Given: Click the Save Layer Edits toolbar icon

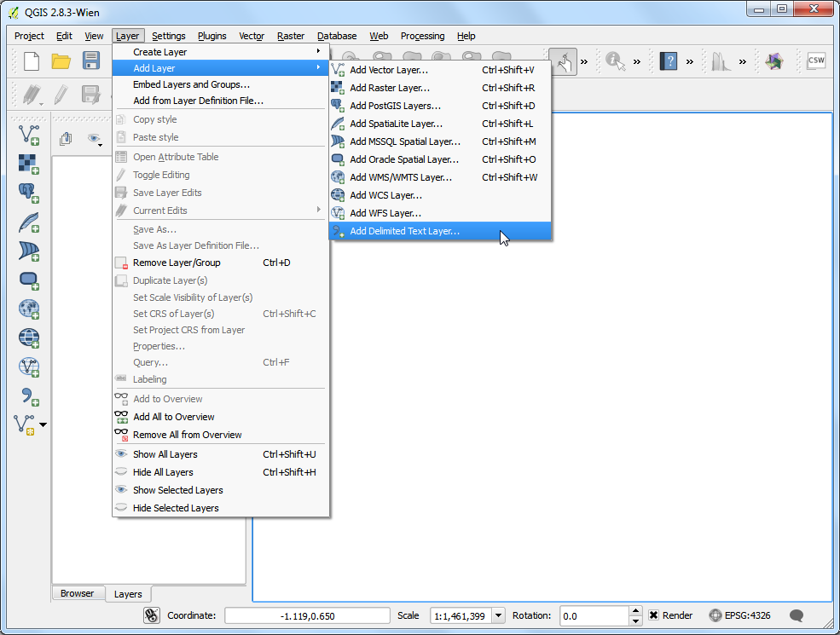Looking at the screenshot, I should pos(91,95).
